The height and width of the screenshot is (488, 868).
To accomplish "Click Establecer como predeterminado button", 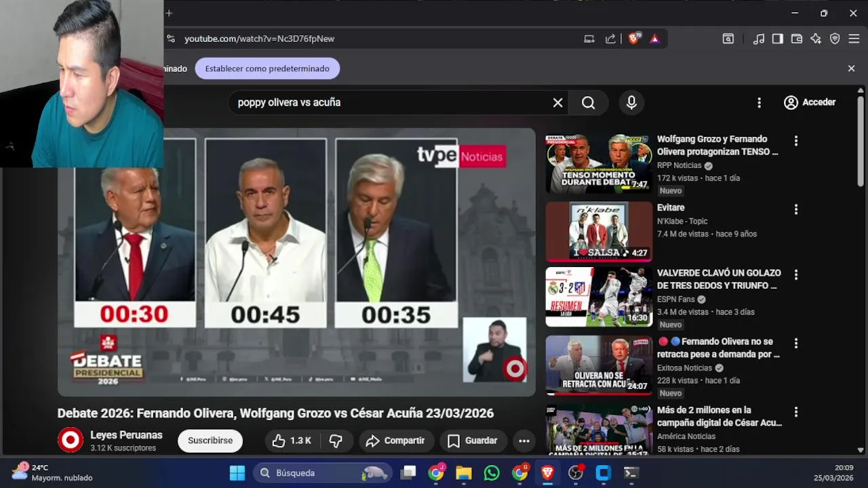I will click(x=267, y=68).
